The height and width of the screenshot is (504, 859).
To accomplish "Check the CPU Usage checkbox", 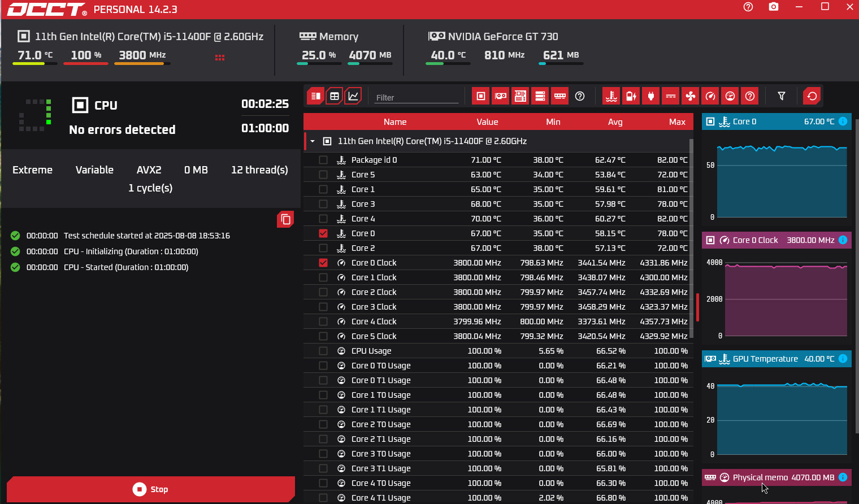I will click(x=323, y=351).
